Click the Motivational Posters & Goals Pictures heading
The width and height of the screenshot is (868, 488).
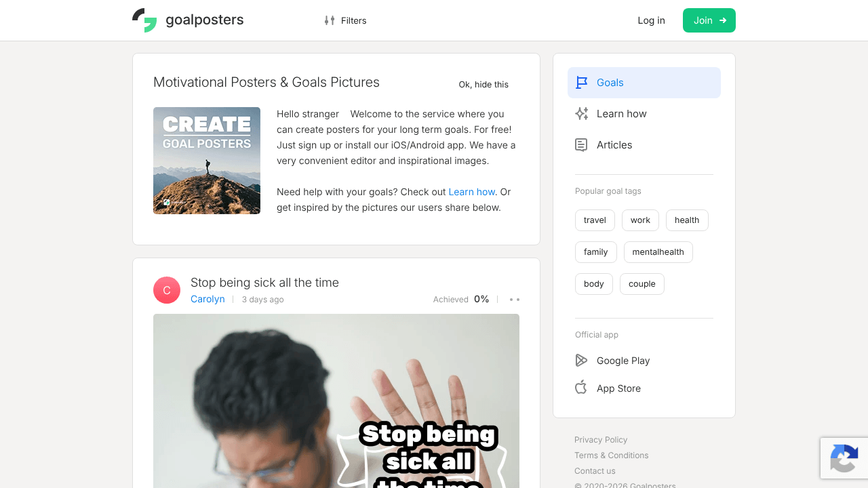[x=267, y=82]
